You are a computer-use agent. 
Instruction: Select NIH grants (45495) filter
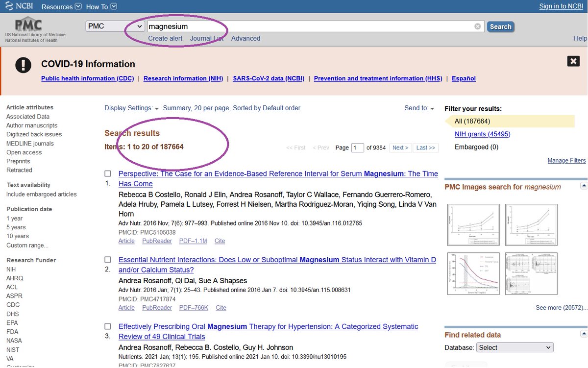(482, 134)
